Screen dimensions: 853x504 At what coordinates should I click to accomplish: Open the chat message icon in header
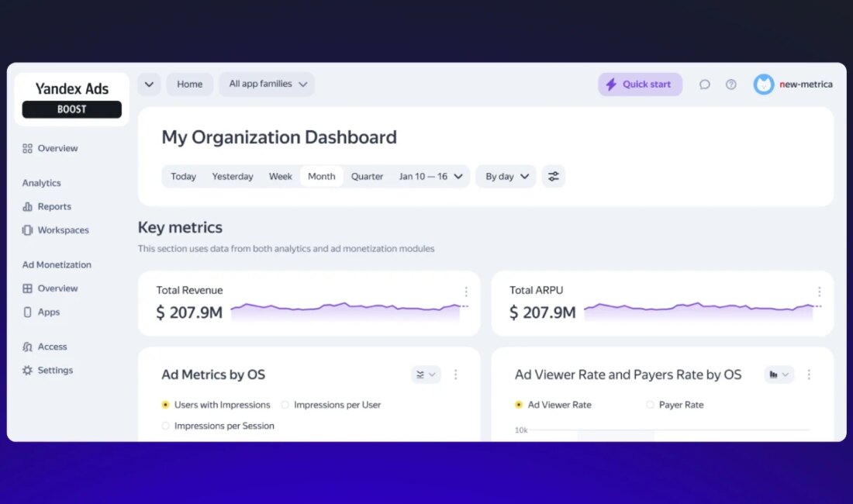click(704, 85)
